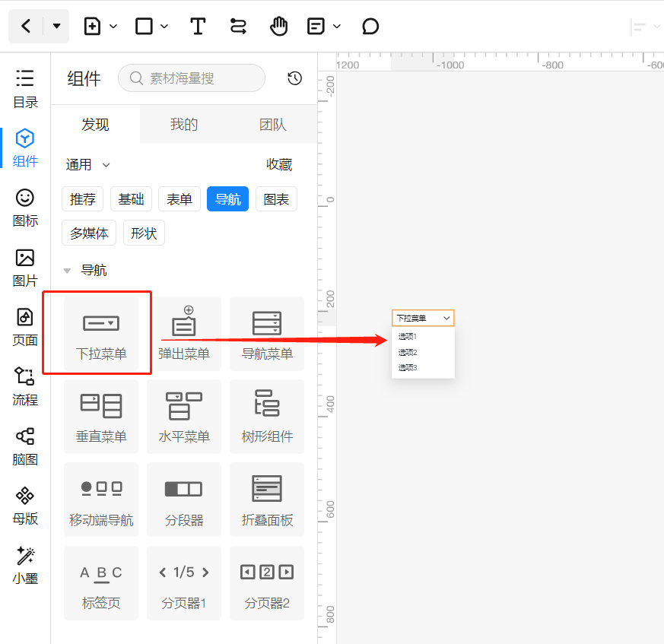664x644 pixels.
Task: Open the rectangle shape dropdown arrow
Action: coord(164,27)
